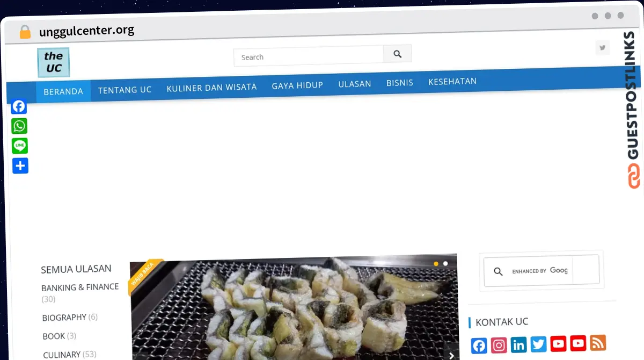Click the Google enhanced search box
Screen dimensions: 644x360
[541, 270]
